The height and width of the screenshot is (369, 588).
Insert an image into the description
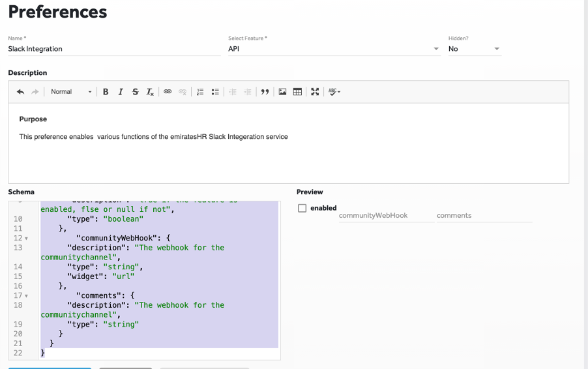point(282,92)
